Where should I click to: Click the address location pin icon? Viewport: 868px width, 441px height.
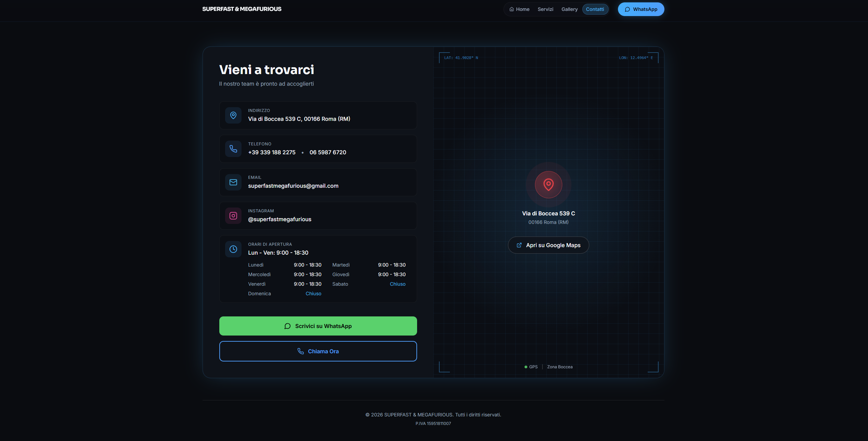tap(233, 115)
